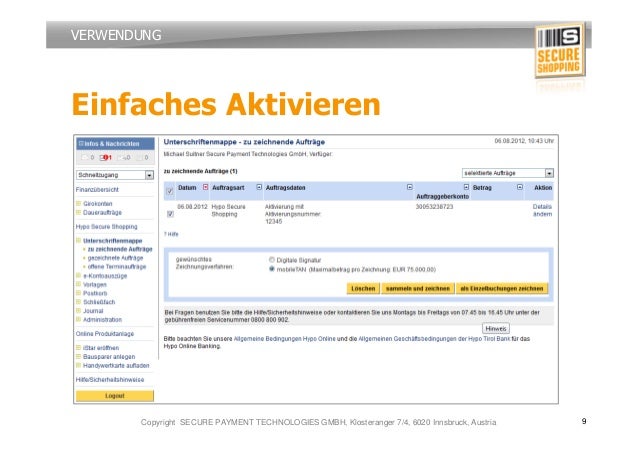The width and height of the screenshot is (638, 451).
Task: Go to offene Terminaufträge submenu
Action: click(117, 267)
